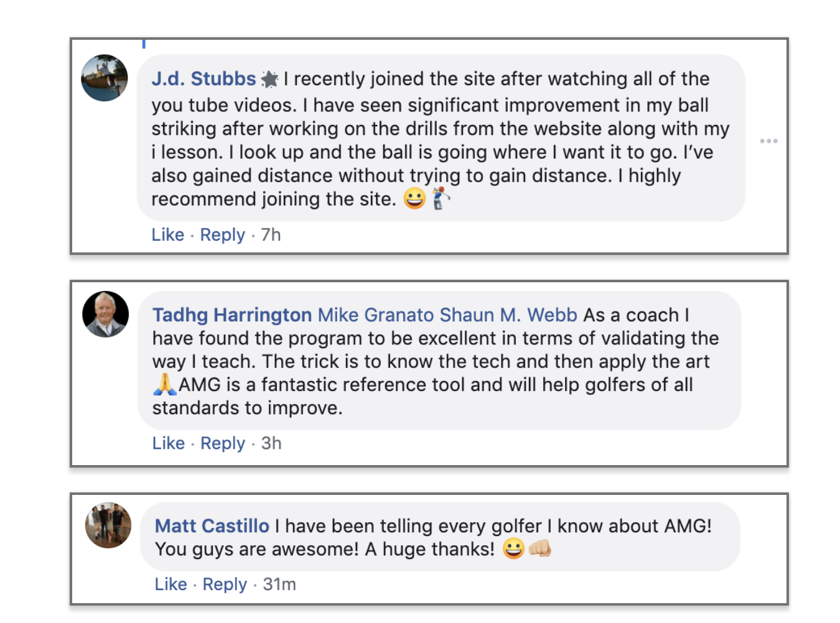This screenshot has width=840, height=623.
Task: Click the golfer emoji in Stubbs' comment
Action: 441,198
